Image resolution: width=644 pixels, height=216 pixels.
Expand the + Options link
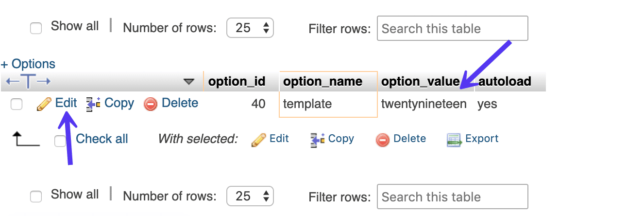point(28,64)
